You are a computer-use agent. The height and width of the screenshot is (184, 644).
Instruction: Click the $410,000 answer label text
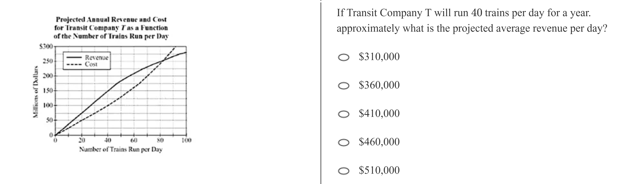(379, 113)
